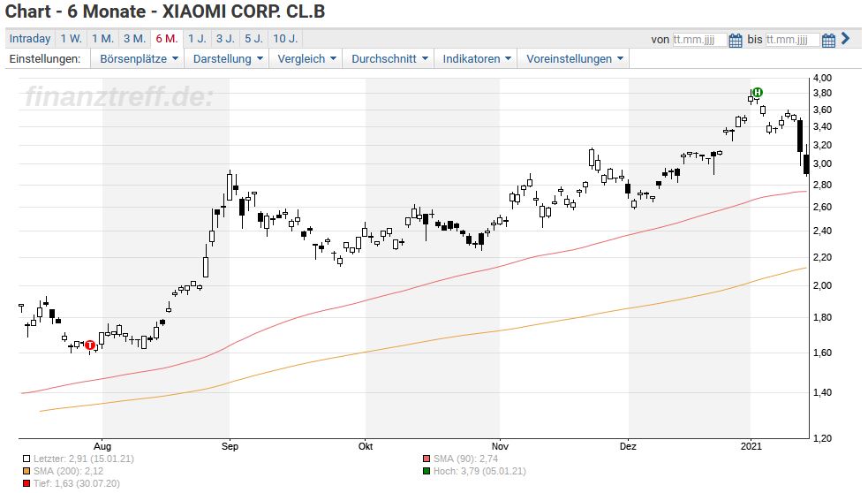Click the 4,00 price axis label
Viewport: 868px width, 493px height.
pos(822,78)
